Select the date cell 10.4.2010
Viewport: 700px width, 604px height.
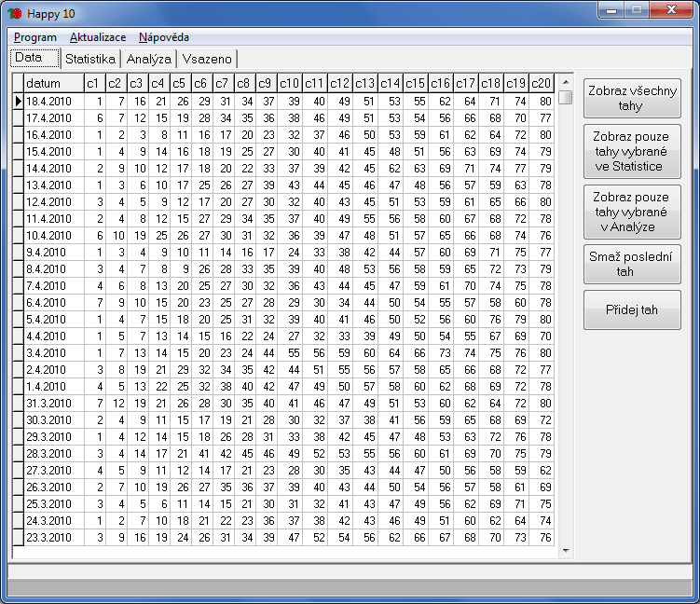tap(54, 236)
